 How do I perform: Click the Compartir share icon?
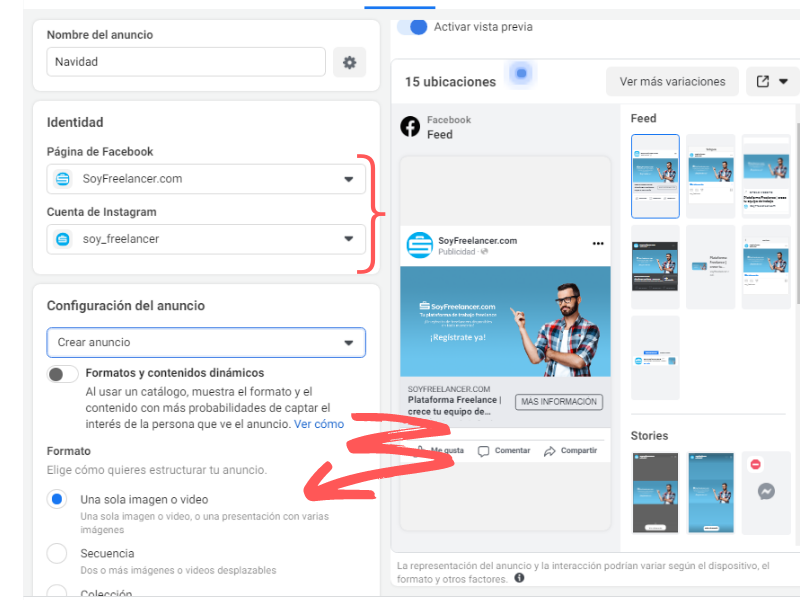point(549,451)
